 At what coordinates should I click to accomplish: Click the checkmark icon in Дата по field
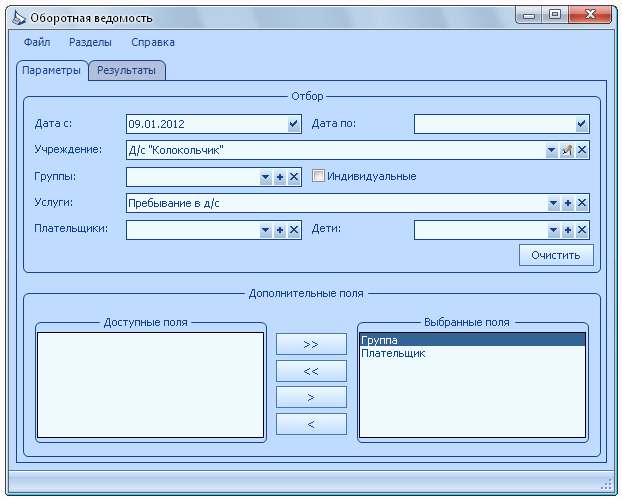581,124
